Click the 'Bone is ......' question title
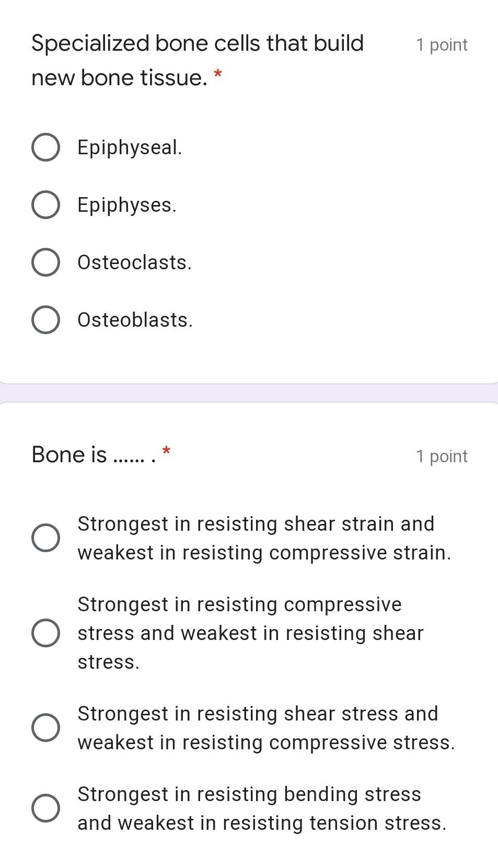Viewport: 498px width, 868px height. click(x=94, y=454)
